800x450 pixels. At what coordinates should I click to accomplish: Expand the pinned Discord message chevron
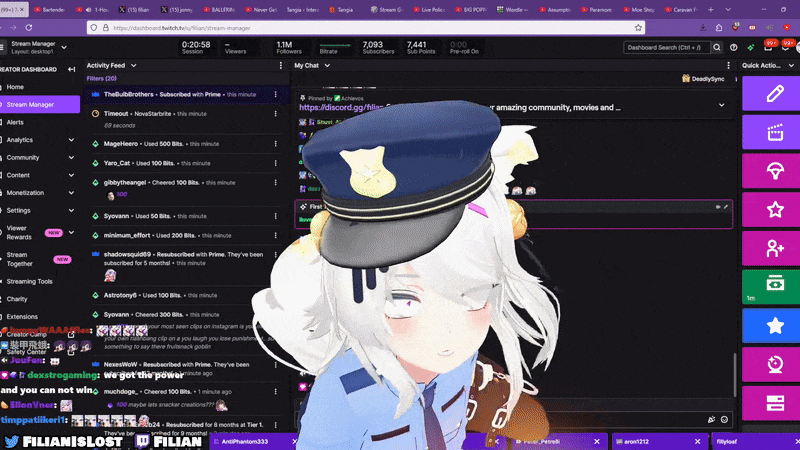click(x=721, y=105)
